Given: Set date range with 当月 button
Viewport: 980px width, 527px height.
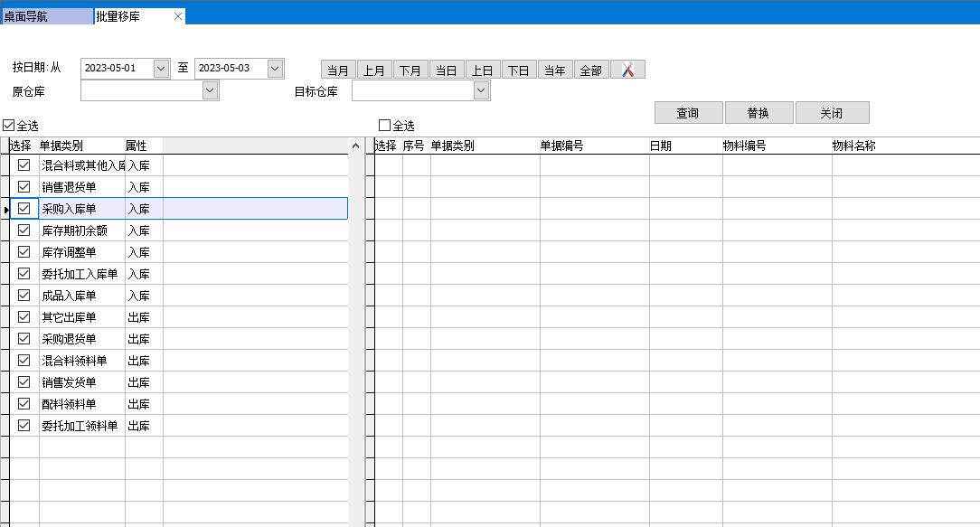Looking at the screenshot, I should [x=338, y=71].
